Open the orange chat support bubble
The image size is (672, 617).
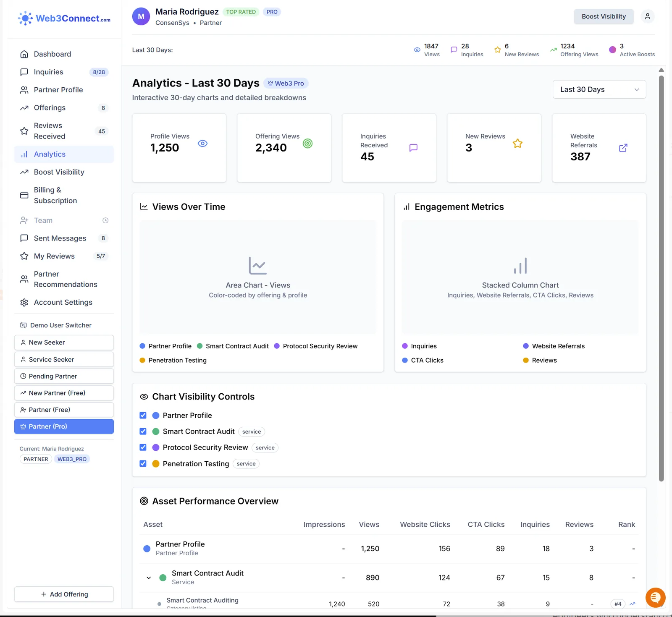[655, 597]
